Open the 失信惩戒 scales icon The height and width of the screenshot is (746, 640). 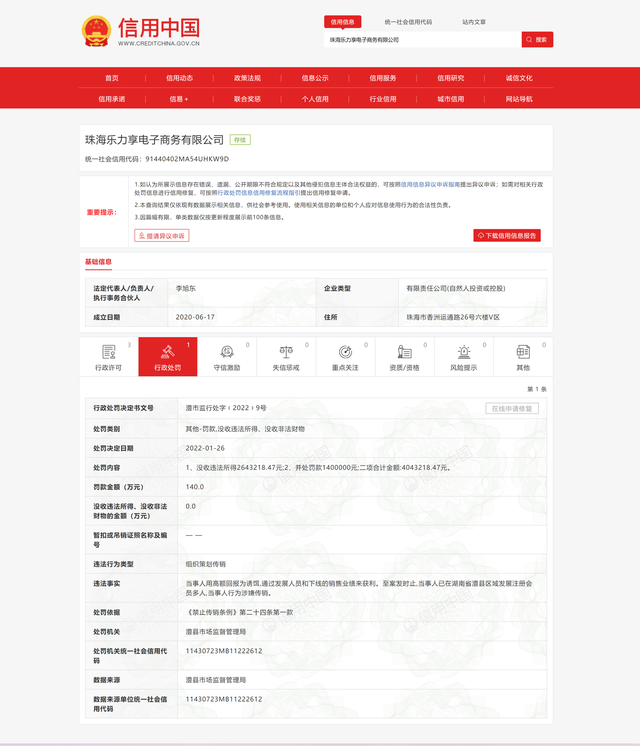click(286, 352)
